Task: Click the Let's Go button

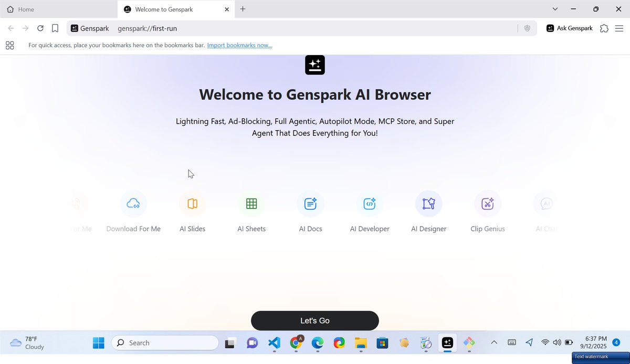Action: [315, 320]
